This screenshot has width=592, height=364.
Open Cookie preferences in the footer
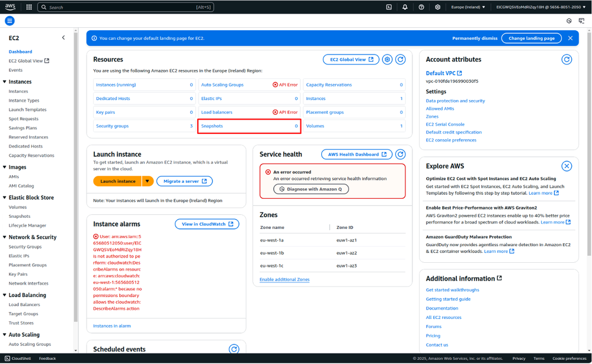(569, 358)
